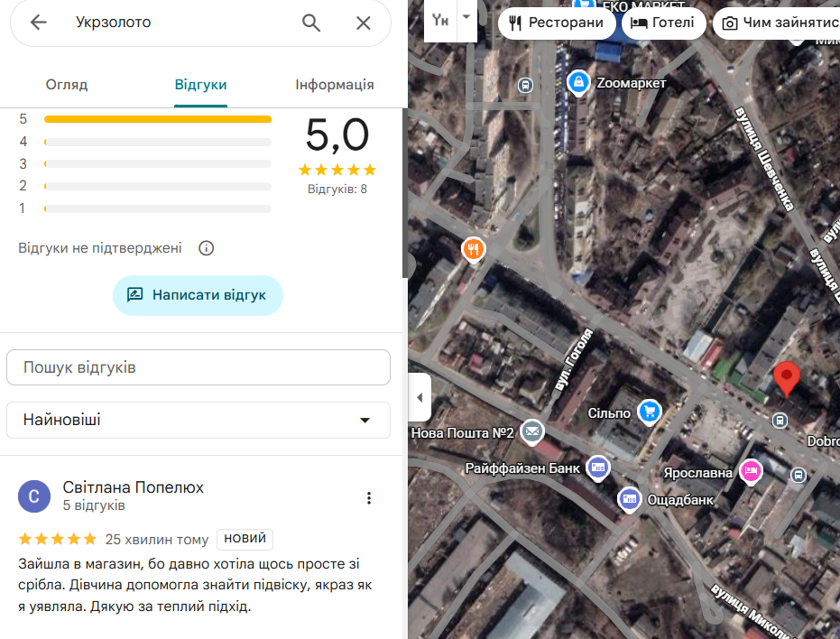Image resolution: width=840 pixels, height=639 pixels.
Task: Open the three-dot menu for Світлана Попелюх review
Action: (x=368, y=498)
